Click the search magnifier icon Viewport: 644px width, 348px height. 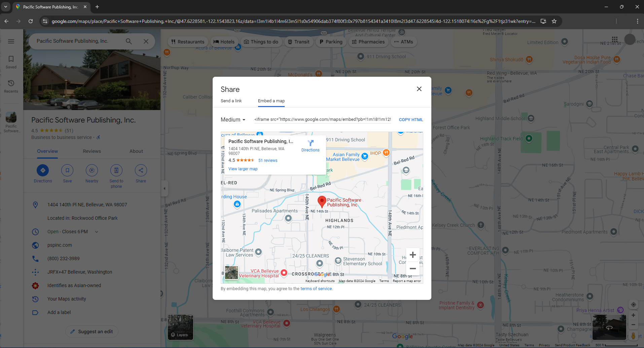point(129,41)
